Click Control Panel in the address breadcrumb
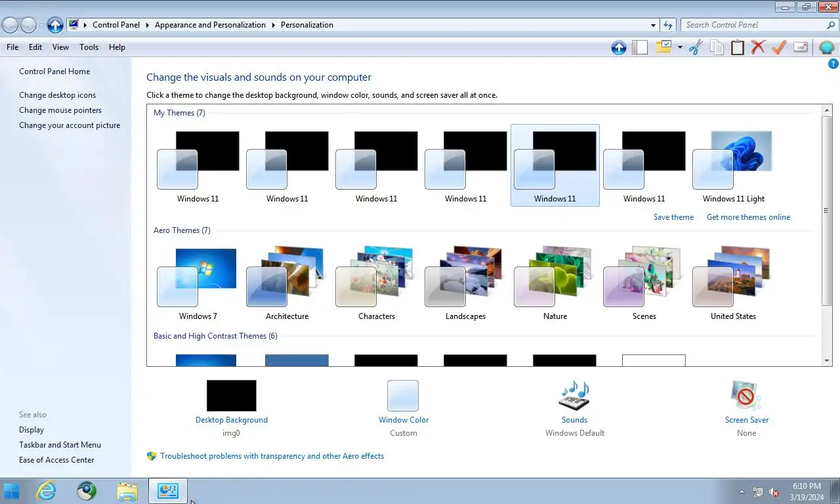The width and height of the screenshot is (840, 504). click(x=116, y=25)
